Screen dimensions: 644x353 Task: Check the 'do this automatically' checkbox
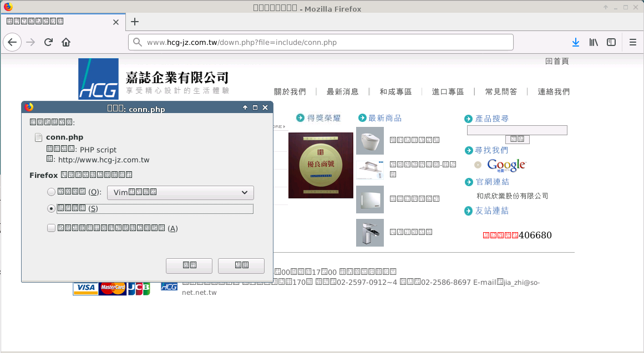coord(51,228)
